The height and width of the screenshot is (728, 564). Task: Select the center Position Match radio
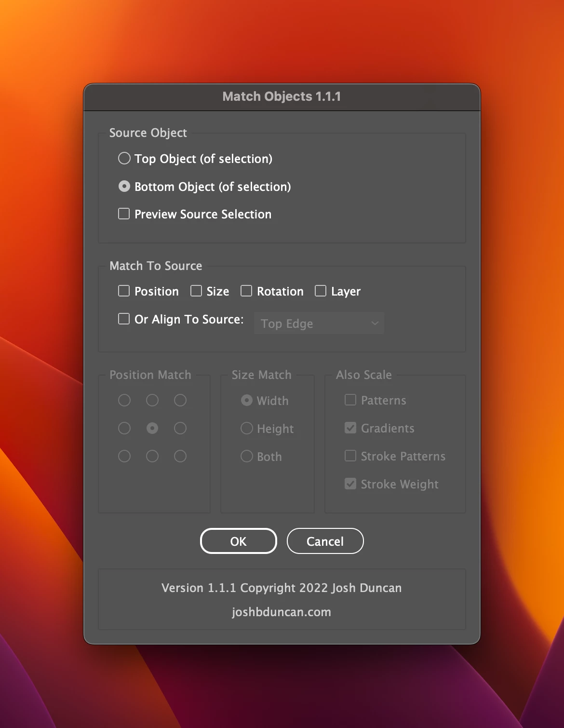(152, 428)
